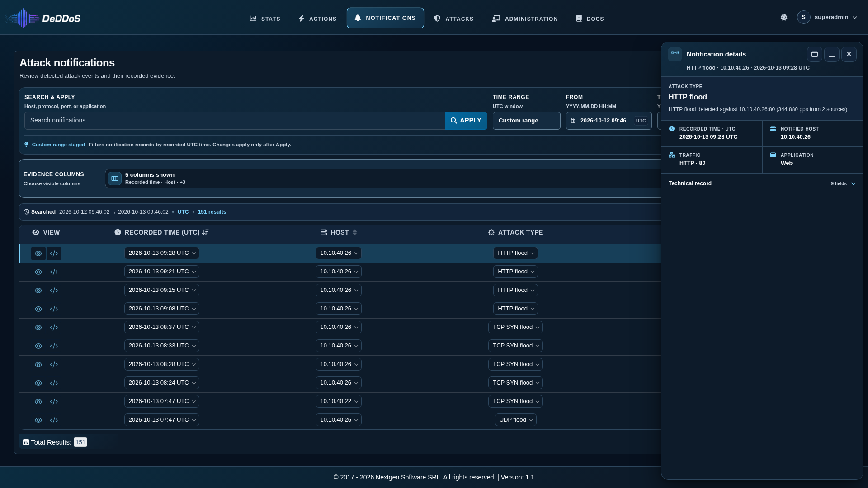Screen dimensions: 868x488
Task: Focus the Search notifications input field
Action: pos(235,121)
